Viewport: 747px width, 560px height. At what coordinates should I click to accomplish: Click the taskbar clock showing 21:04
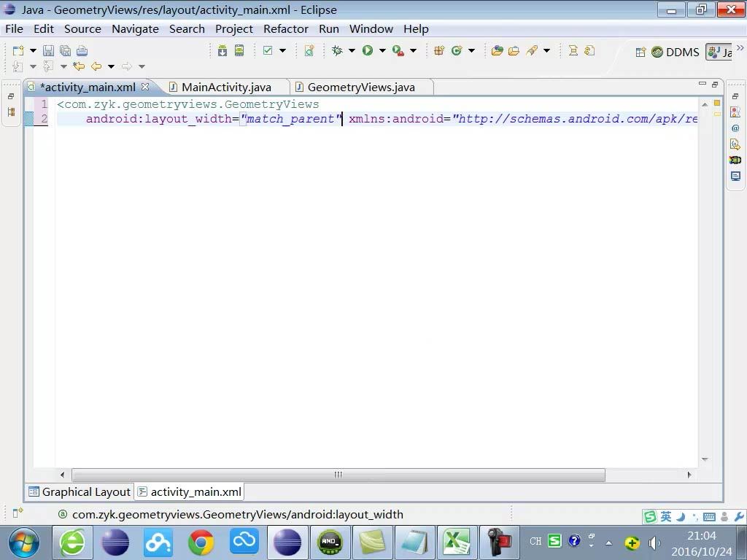click(x=701, y=536)
